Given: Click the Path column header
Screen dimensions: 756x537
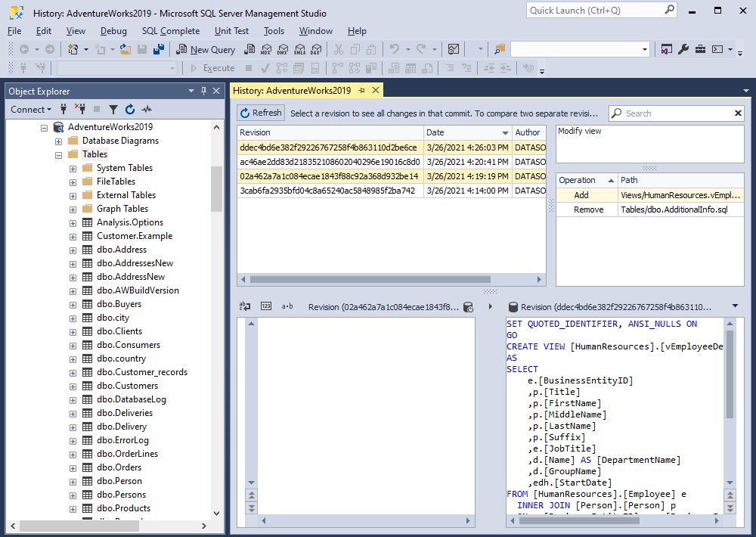Looking at the screenshot, I should coord(681,181).
